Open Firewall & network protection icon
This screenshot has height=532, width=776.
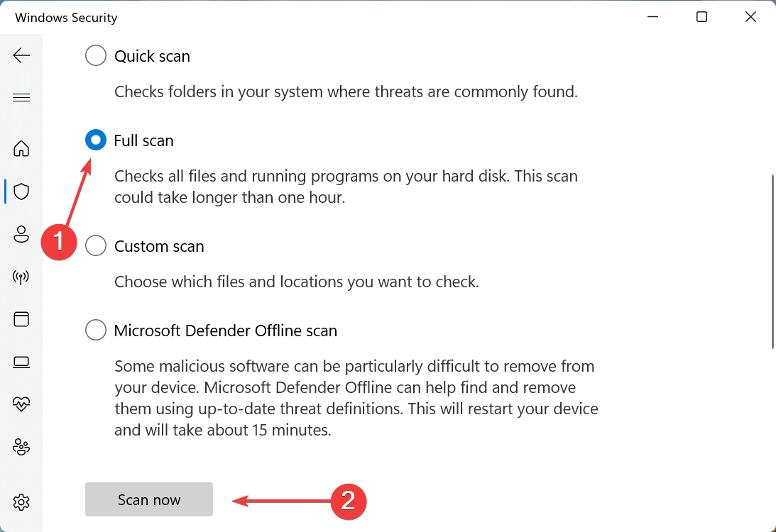[21, 277]
